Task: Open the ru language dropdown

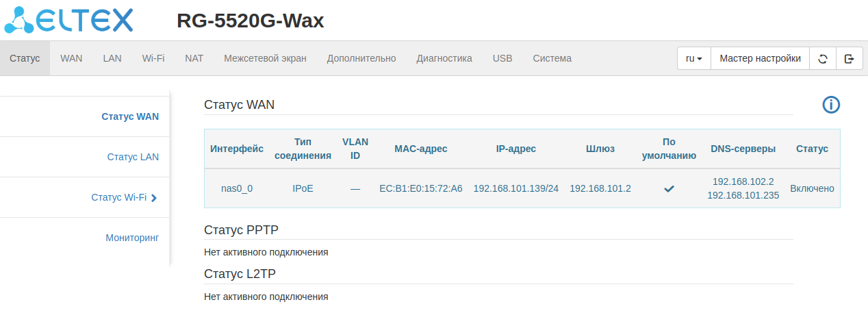Action: click(x=694, y=58)
